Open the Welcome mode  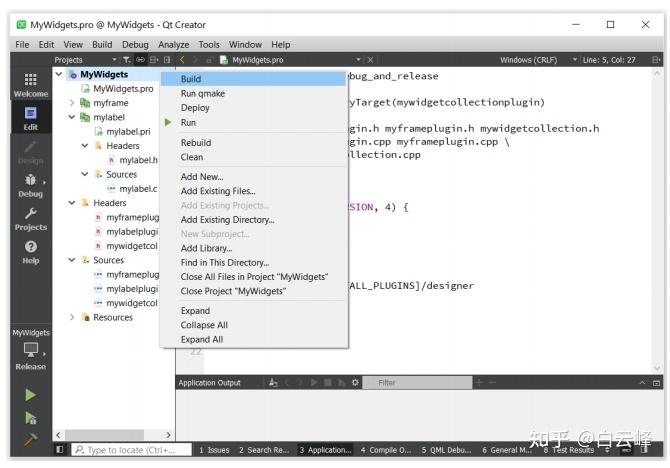click(x=30, y=85)
